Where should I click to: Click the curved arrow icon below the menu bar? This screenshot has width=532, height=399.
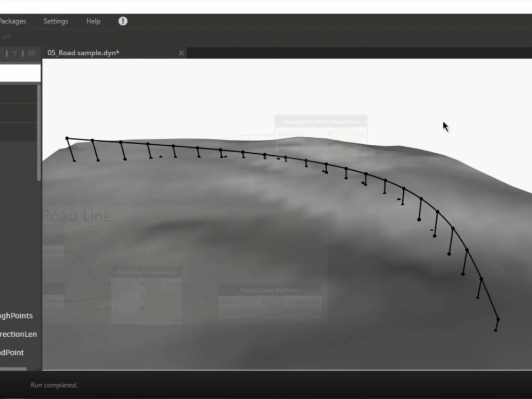6,37
